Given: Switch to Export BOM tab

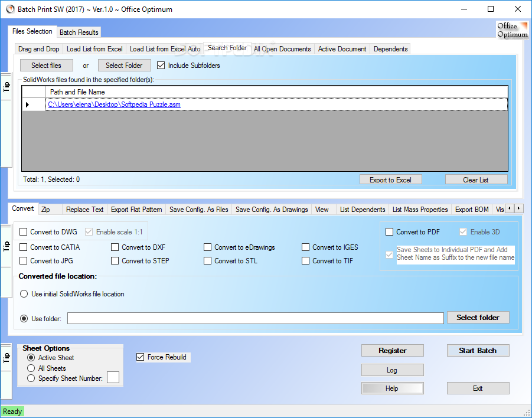Looking at the screenshot, I should [x=472, y=210].
